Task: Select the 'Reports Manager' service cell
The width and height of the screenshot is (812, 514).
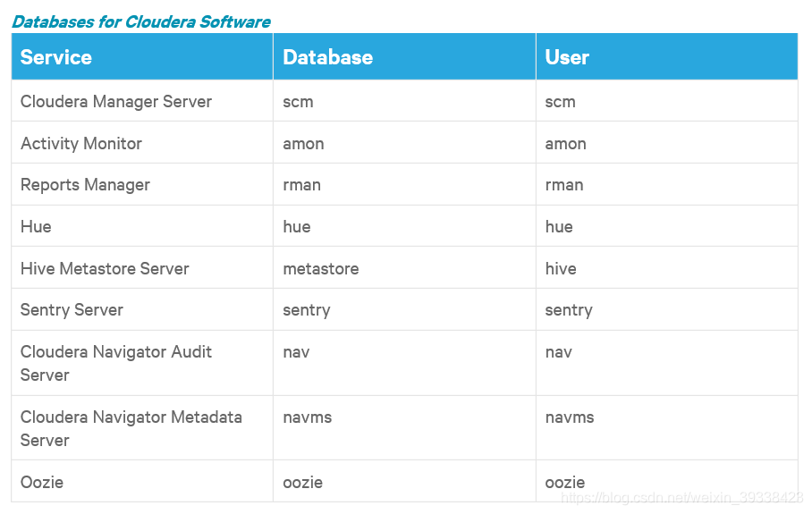Action: pos(142,185)
